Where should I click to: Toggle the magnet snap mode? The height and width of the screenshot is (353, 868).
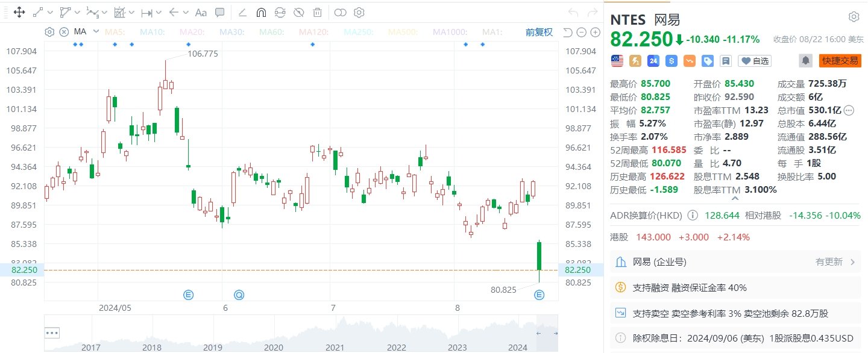[261, 12]
